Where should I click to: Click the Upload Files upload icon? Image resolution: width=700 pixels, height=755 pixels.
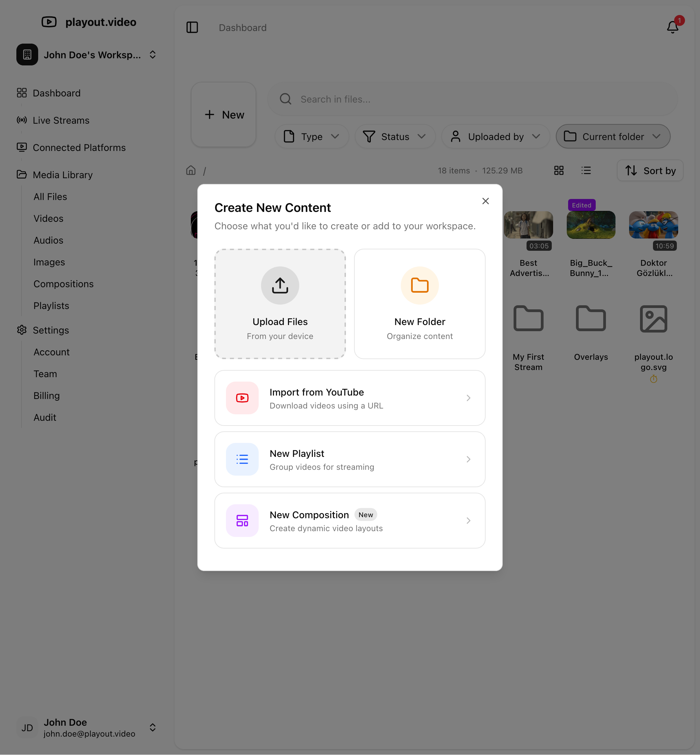(280, 286)
